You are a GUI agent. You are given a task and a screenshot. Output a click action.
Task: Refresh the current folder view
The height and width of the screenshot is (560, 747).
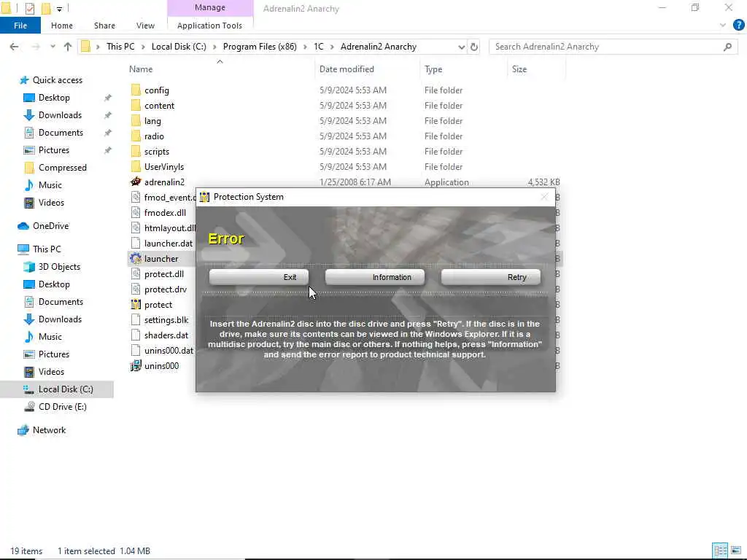click(474, 47)
